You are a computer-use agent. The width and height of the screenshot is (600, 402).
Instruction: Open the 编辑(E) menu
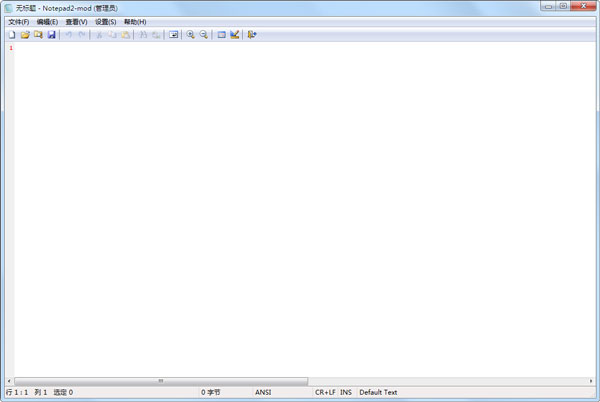(47, 22)
